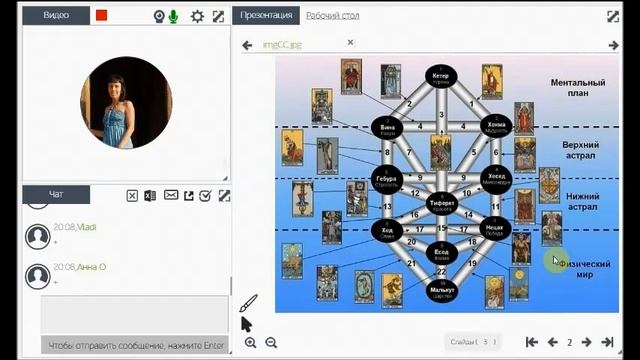This screenshot has width=640, height=360.
Task: Select the Видео tab
Action: point(56,15)
